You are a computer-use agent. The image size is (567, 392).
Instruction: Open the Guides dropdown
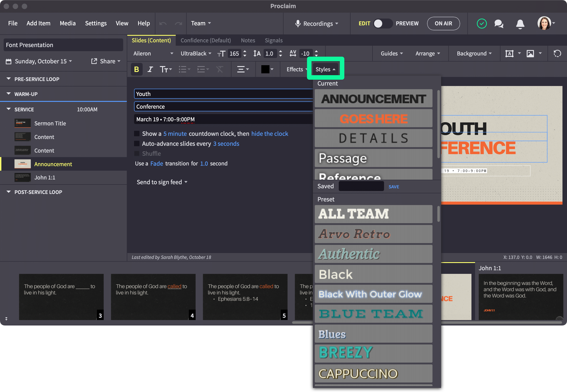[x=392, y=54]
